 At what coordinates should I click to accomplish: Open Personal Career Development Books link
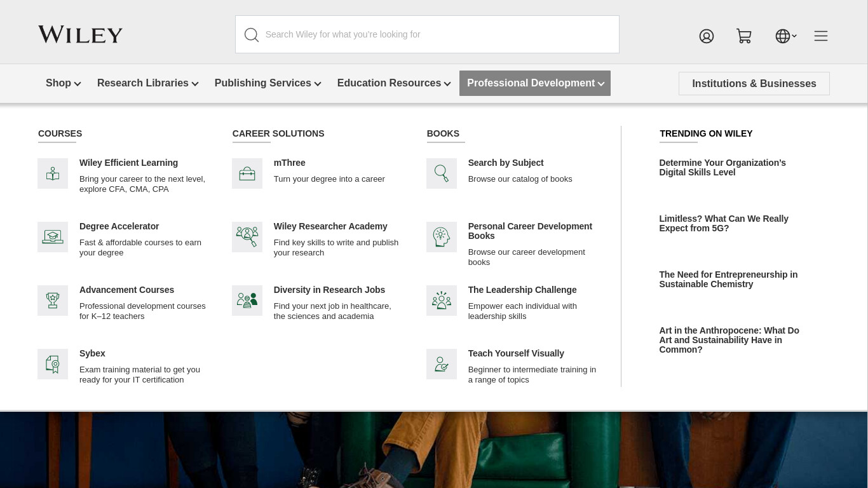tap(530, 231)
